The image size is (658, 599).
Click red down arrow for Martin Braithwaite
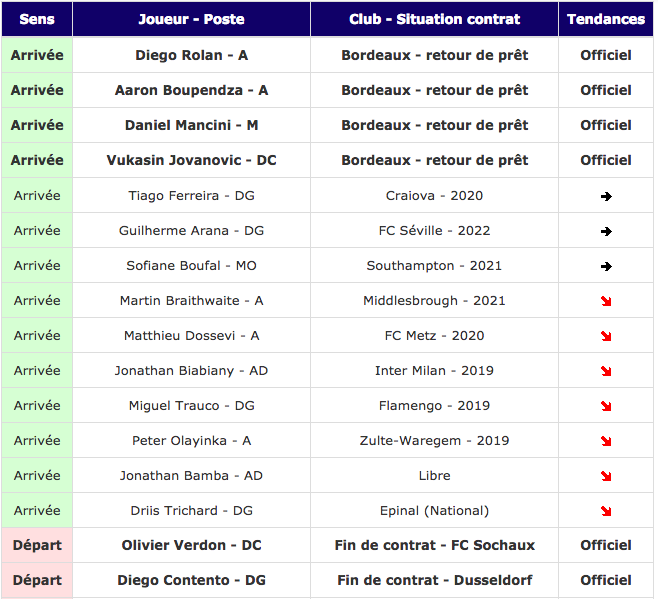pos(606,301)
